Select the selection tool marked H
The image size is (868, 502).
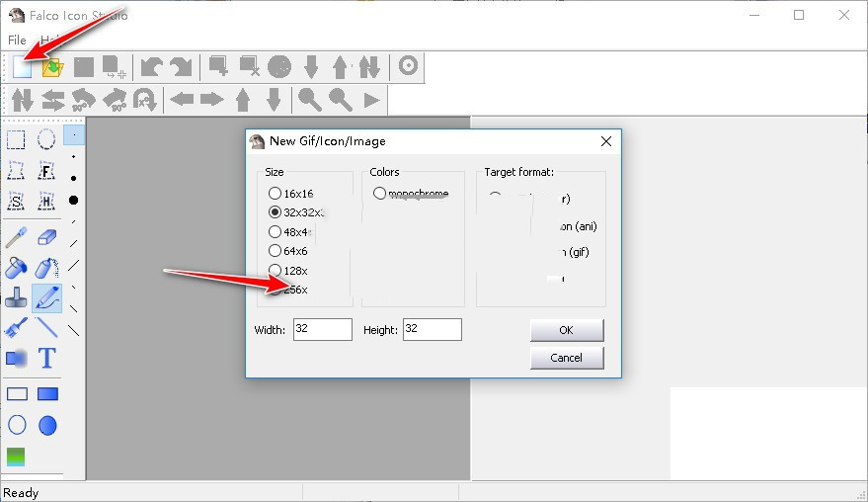click(x=46, y=202)
